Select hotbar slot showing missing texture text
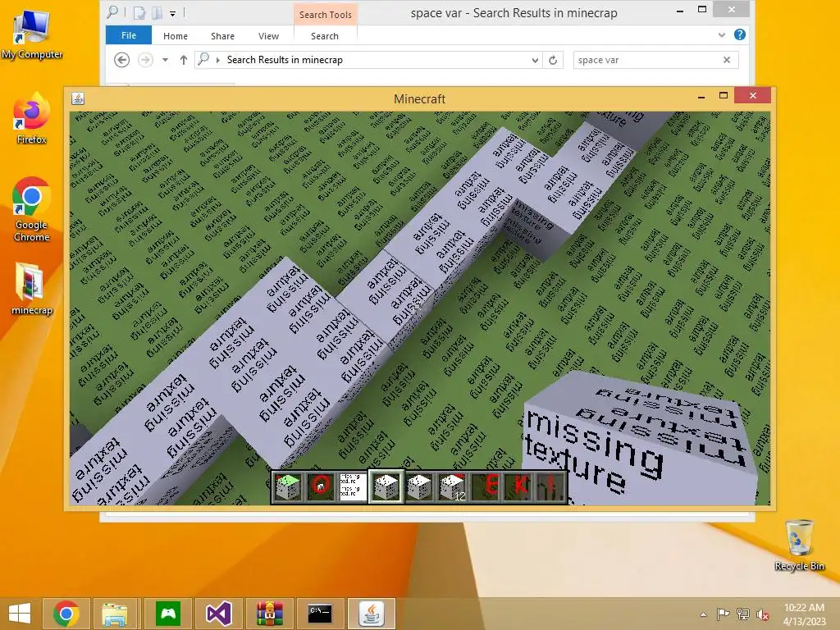Image resolution: width=840 pixels, height=630 pixels. click(353, 486)
